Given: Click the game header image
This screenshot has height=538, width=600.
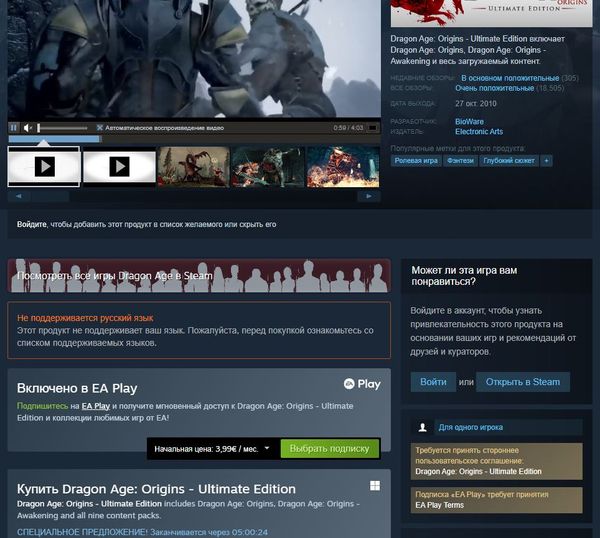Looking at the screenshot, I should (491, 13).
